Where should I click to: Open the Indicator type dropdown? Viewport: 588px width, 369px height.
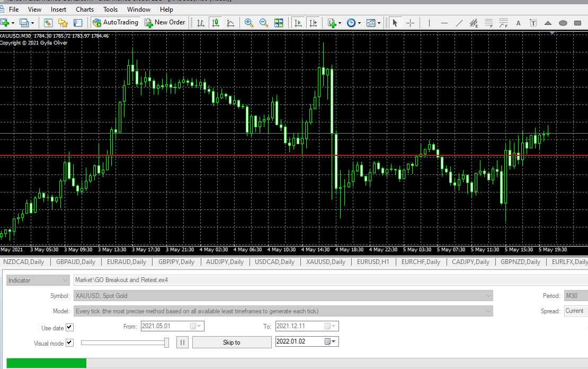pyautogui.click(x=38, y=280)
